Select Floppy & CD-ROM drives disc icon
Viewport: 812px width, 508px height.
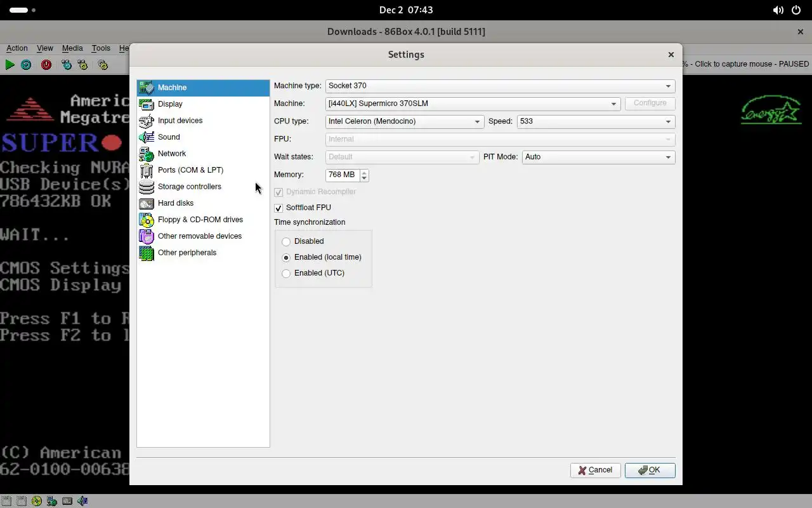(147, 220)
